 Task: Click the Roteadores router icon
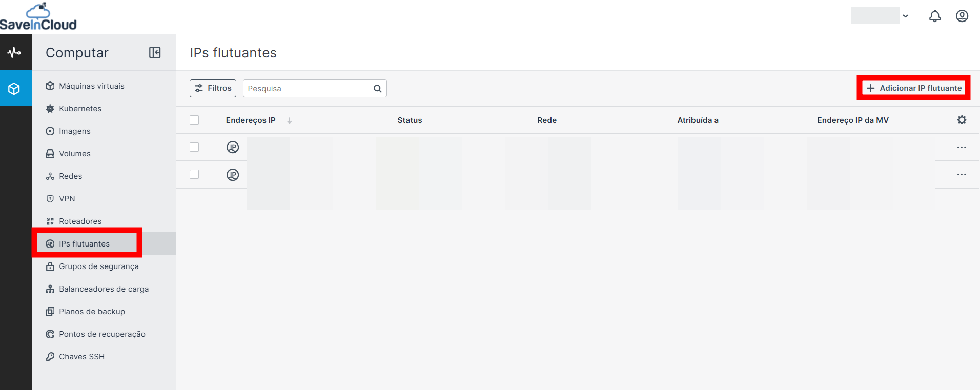pos(50,221)
